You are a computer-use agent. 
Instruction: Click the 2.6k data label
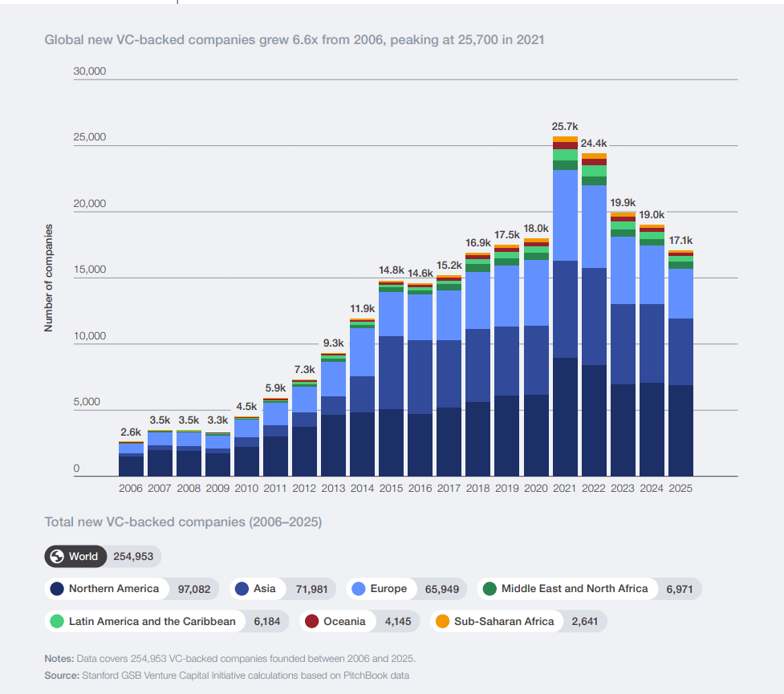[131, 432]
